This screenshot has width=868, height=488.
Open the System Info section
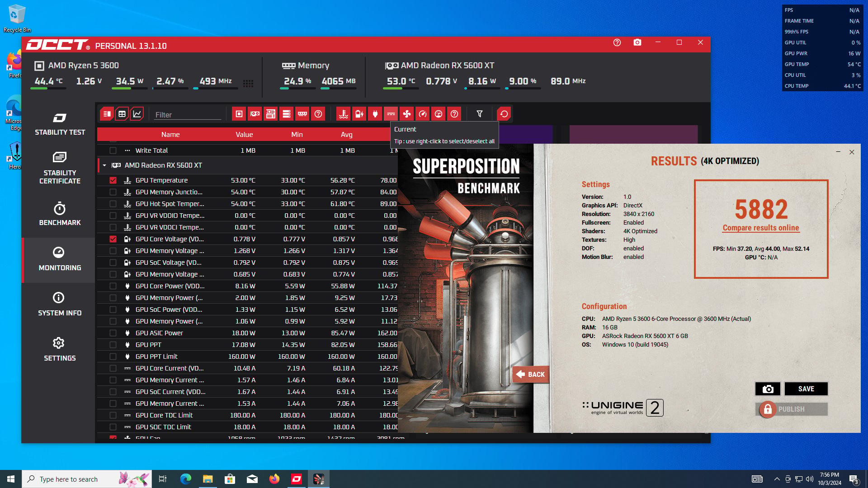tap(60, 305)
